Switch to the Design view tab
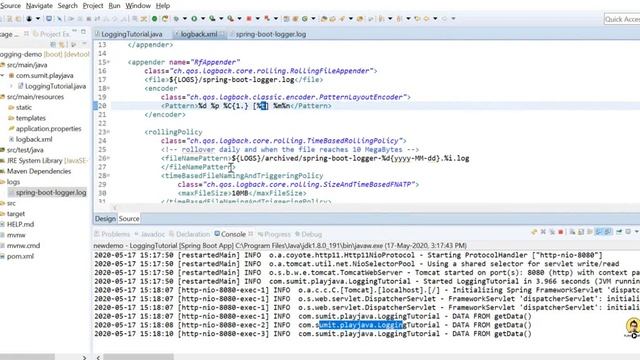 [105, 219]
